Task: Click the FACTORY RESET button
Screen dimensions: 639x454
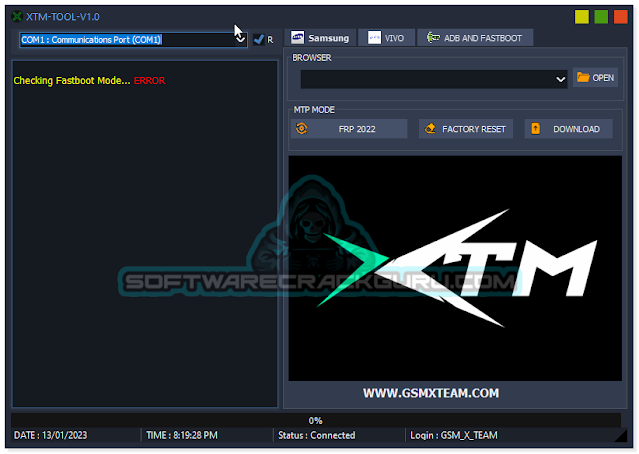Action: coord(466,129)
